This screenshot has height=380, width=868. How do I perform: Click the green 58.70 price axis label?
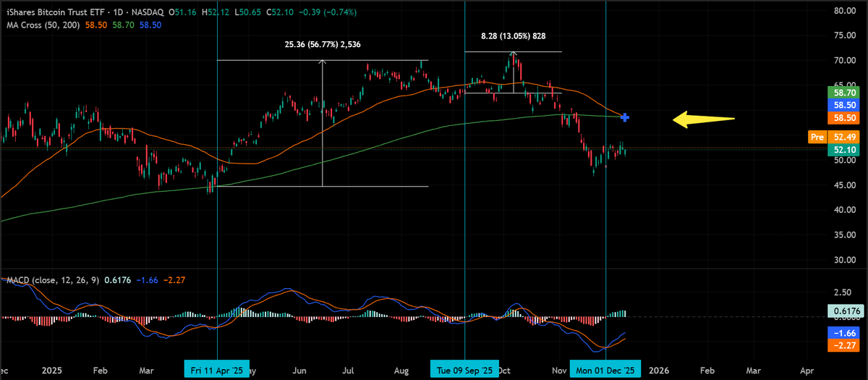click(843, 93)
